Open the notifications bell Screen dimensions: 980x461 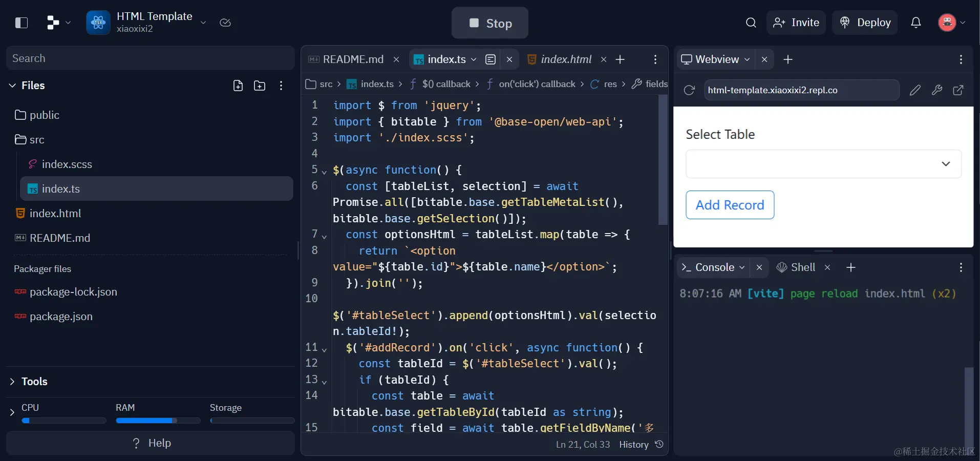click(916, 23)
